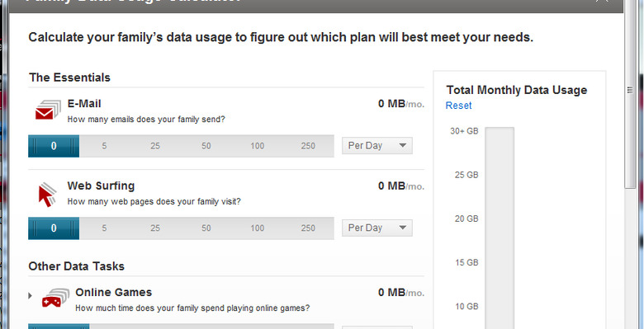644x329 pixels.
Task: Set Web Surfing slider to 250
Action: pyautogui.click(x=308, y=228)
